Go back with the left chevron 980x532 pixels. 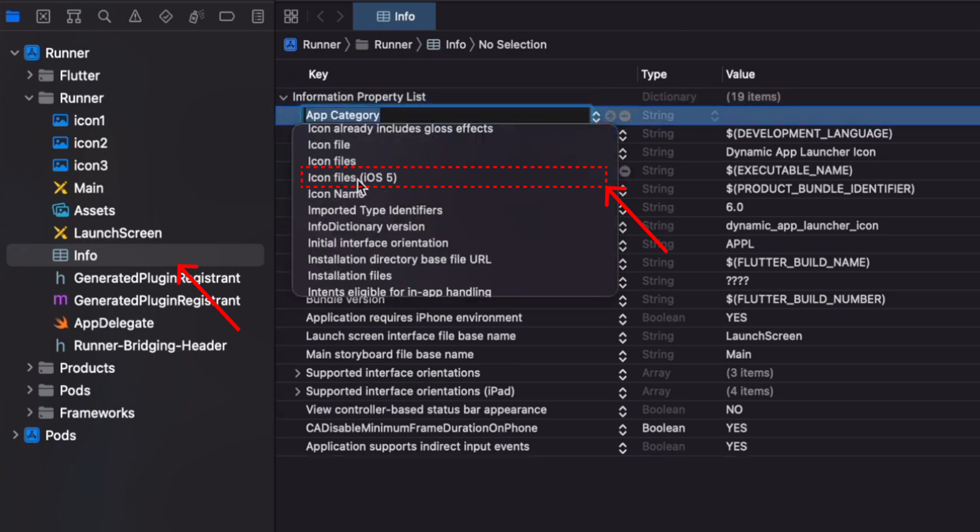[x=320, y=17]
